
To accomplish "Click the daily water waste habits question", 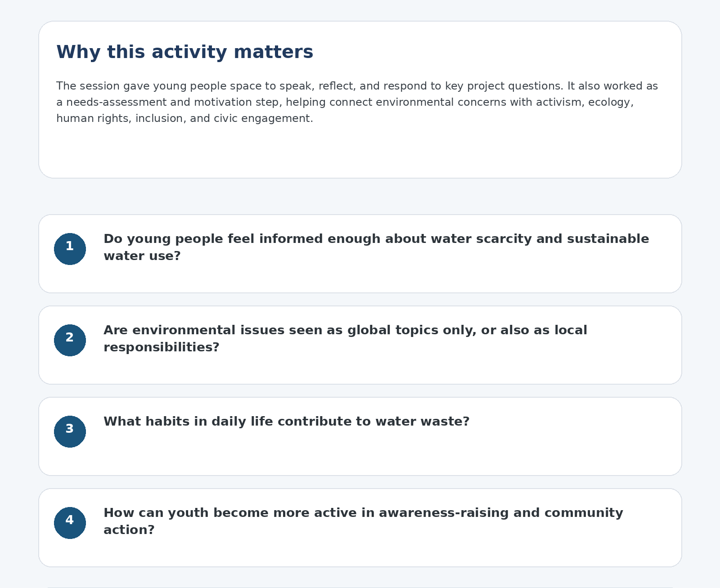I will pos(286,422).
